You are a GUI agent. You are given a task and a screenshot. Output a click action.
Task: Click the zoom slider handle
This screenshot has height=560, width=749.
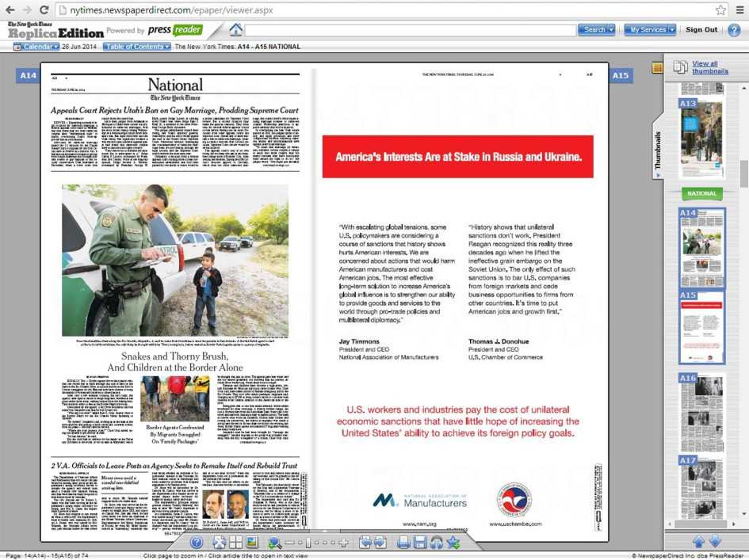point(308,543)
